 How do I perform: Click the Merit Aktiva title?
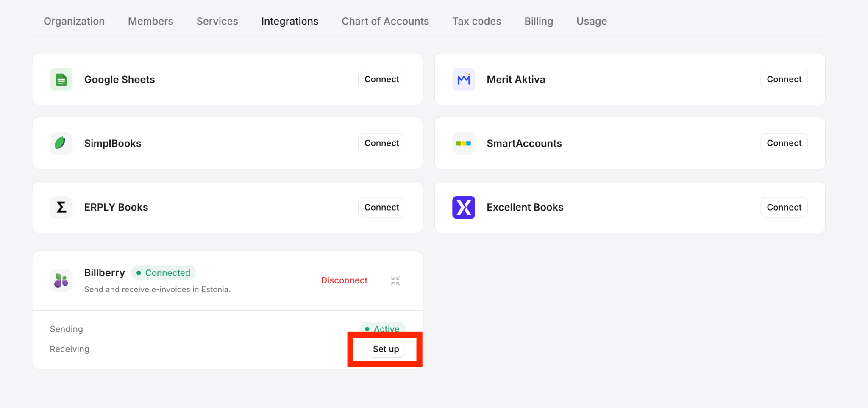coord(516,80)
